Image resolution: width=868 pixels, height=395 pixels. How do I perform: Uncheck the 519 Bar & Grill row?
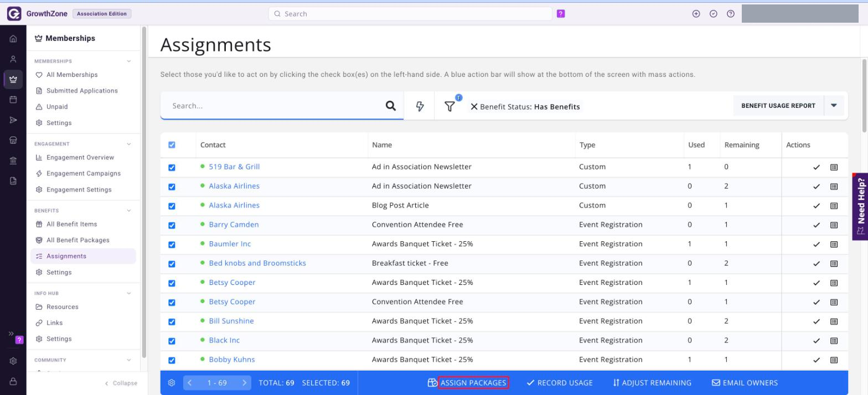point(172,168)
